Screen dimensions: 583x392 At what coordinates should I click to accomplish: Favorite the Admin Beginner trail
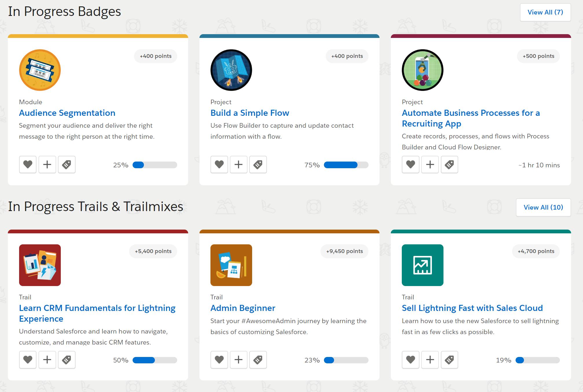click(x=219, y=360)
